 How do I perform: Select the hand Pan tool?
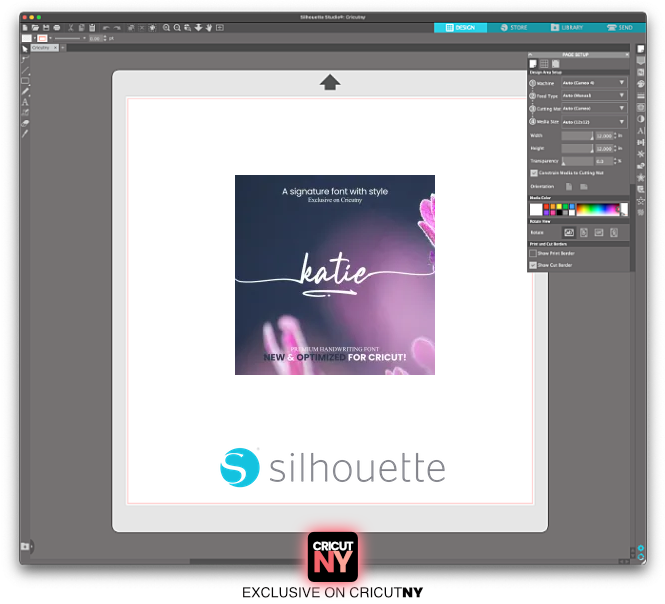click(209, 28)
